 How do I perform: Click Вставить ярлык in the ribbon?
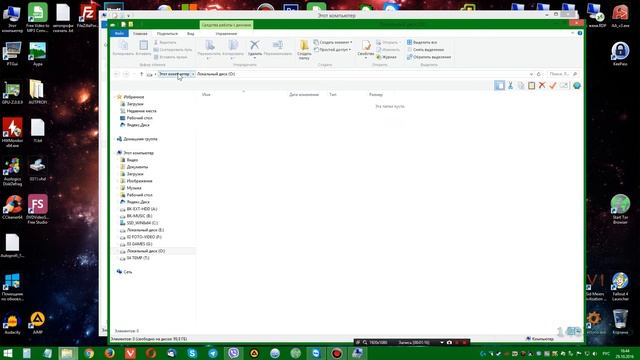[x=171, y=57]
